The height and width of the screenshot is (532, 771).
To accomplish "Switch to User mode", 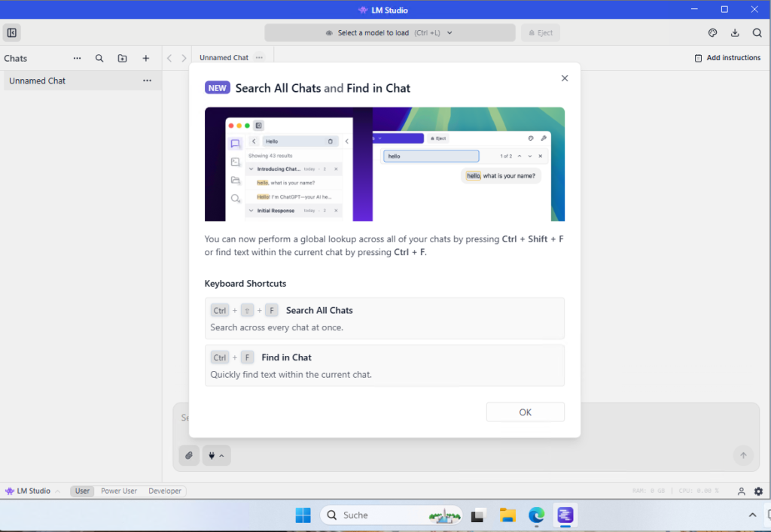I will tap(82, 491).
